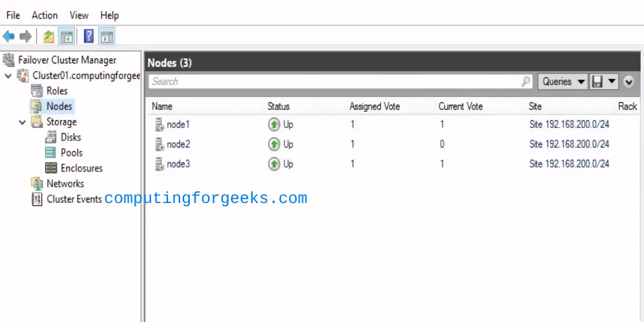Screen dimensions: 644x322
Task: Select the Networks tree item label
Action: click(65, 184)
